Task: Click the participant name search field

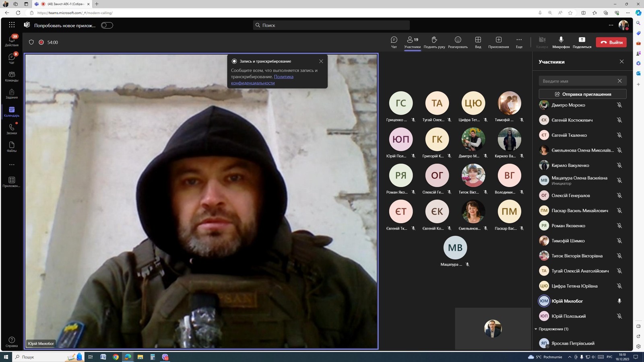Action: click(578, 81)
